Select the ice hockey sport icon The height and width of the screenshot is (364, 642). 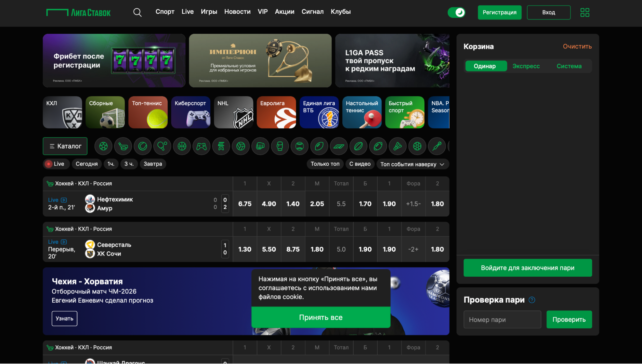(123, 146)
